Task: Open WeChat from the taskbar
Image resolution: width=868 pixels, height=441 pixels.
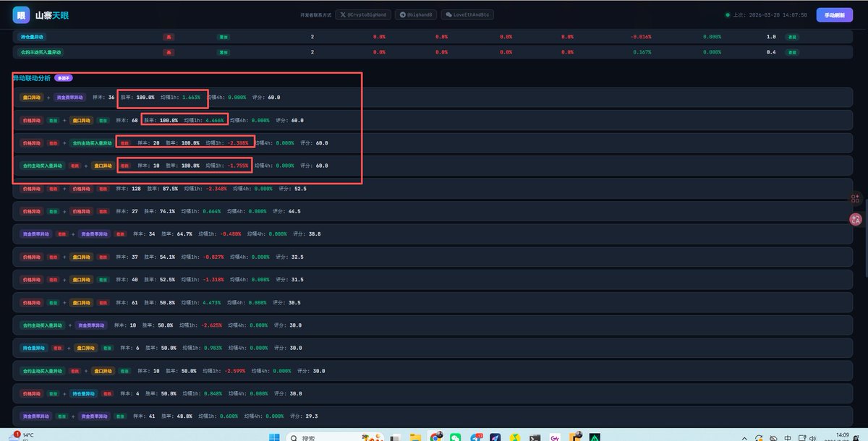Action: click(455, 437)
